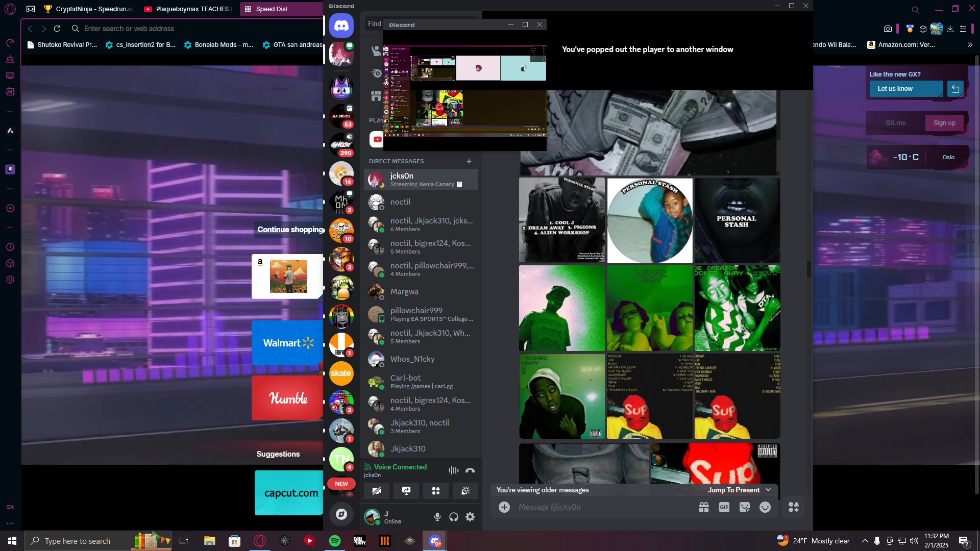The height and width of the screenshot is (551, 980).
Task: Mute the microphone
Action: (437, 517)
